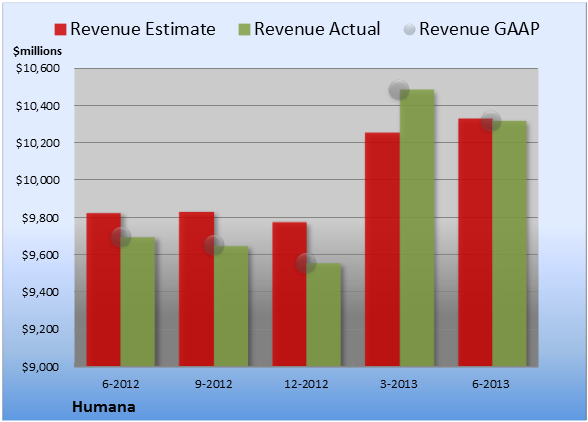
Task: Click the 6-2012 quarter label
Action: [x=120, y=384]
